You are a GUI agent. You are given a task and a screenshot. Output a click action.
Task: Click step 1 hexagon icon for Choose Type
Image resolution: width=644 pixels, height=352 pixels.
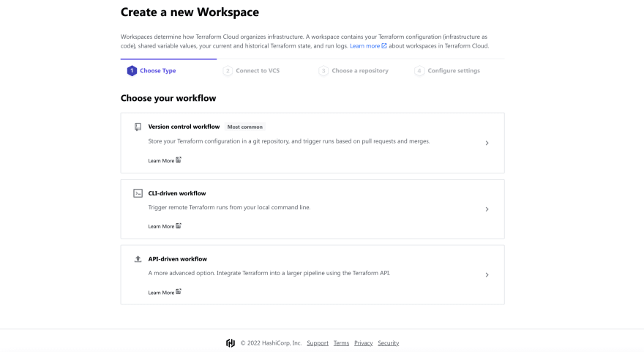tap(132, 71)
